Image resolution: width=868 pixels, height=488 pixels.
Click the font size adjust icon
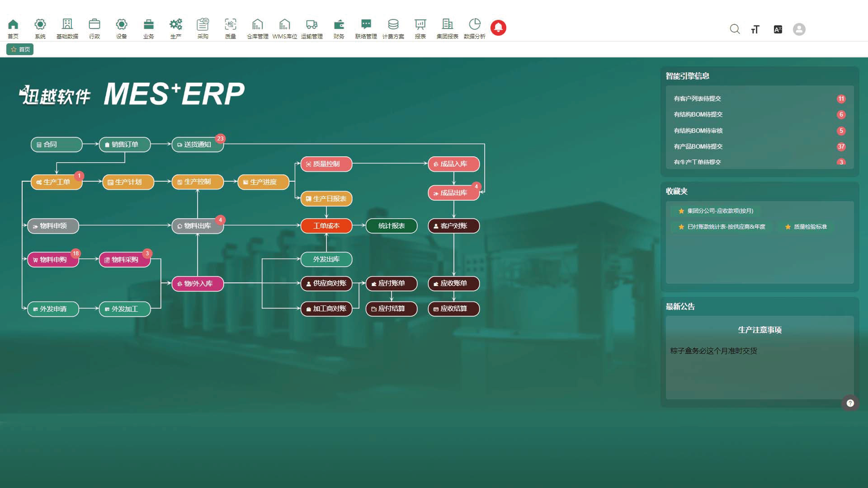click(x=755, y=29)
